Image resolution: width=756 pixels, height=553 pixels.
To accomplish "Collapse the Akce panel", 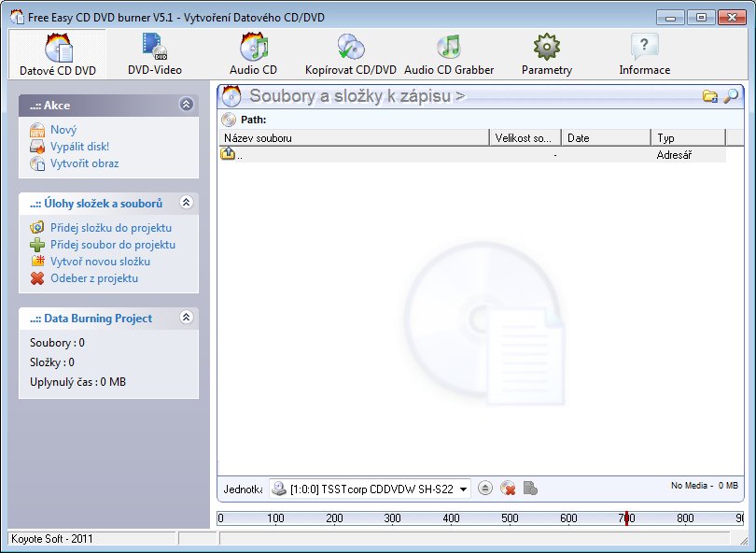I will point(186,105).
